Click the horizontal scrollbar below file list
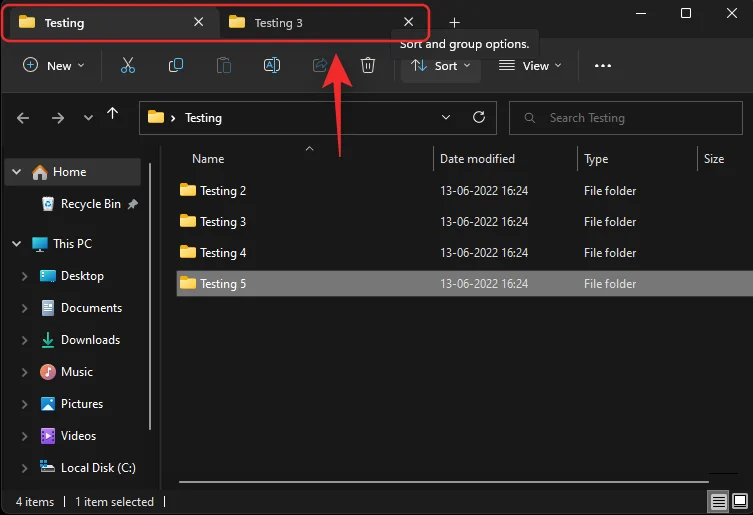The height and width of the screenshot is (515, 753). click(444, 481)
